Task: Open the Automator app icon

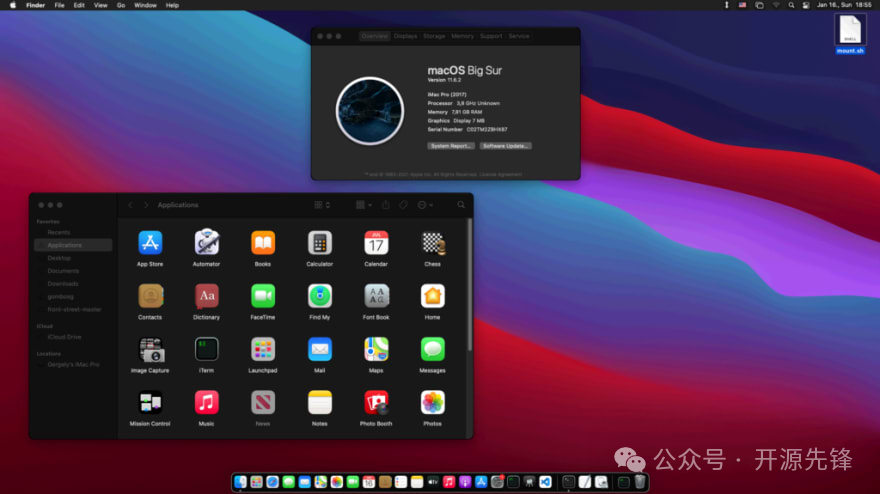Action: coord(207,243)
